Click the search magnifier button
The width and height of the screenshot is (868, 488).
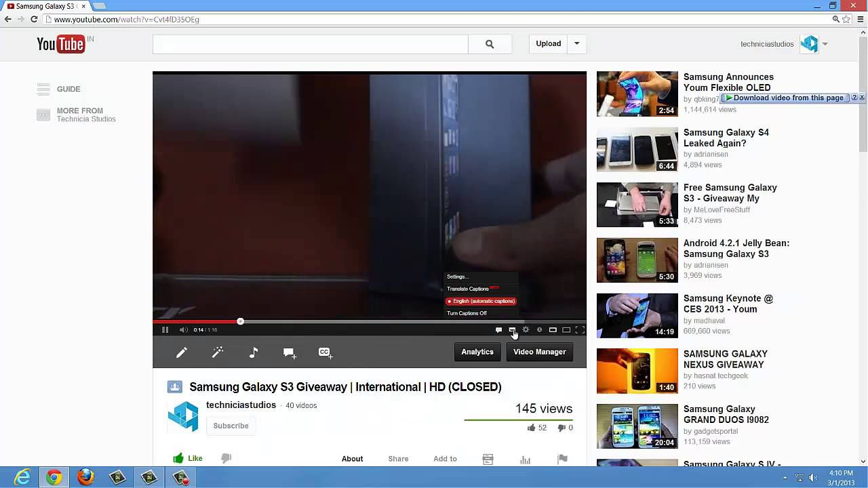490,44
